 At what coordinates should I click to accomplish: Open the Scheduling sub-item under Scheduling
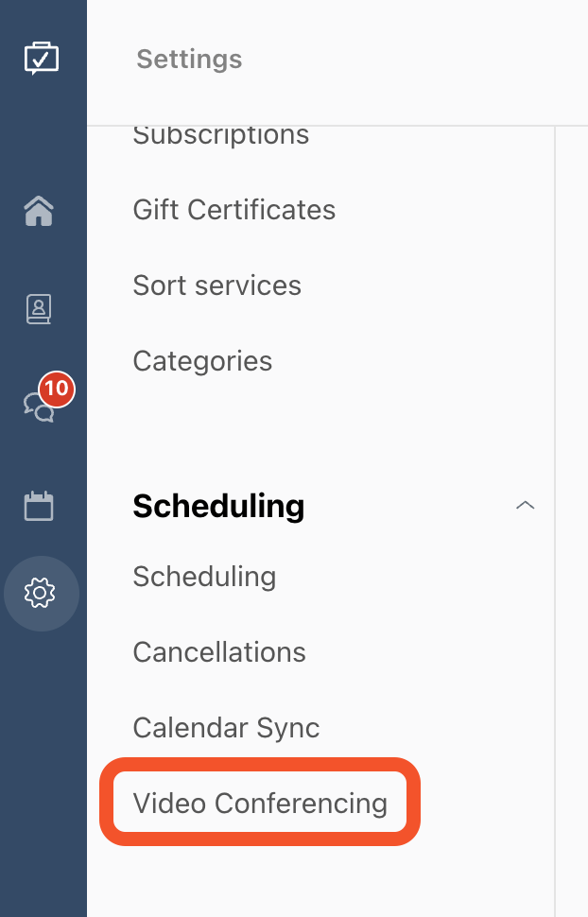[204, 578]
